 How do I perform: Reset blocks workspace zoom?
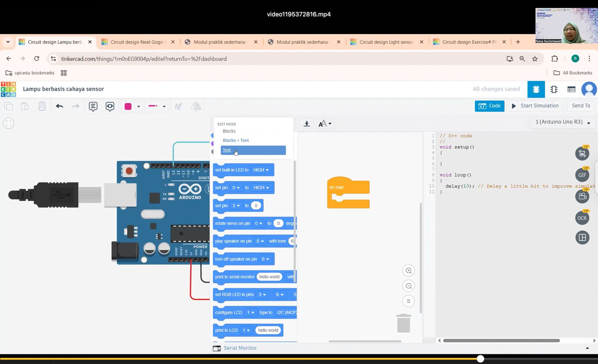[x=409, y=301]
